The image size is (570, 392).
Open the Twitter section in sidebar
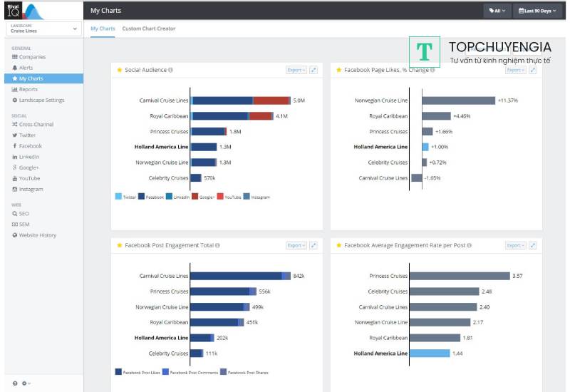point(27,135)
